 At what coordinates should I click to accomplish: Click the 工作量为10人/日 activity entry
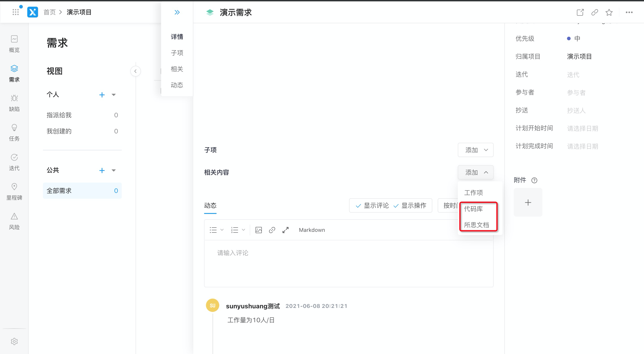tap(251, 320)
